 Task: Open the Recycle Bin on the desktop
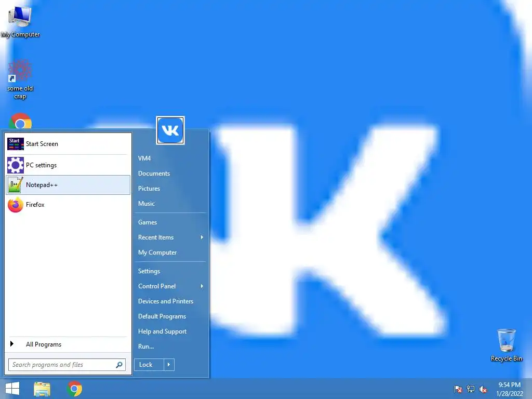click(506, 345)
